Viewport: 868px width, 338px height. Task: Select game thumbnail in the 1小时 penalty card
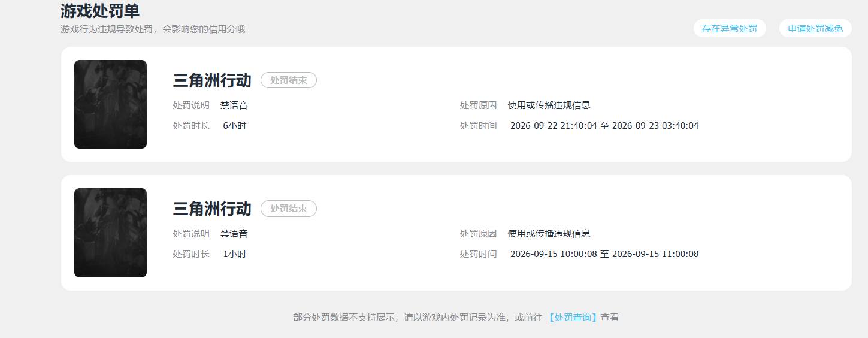[x=110, y=233]
